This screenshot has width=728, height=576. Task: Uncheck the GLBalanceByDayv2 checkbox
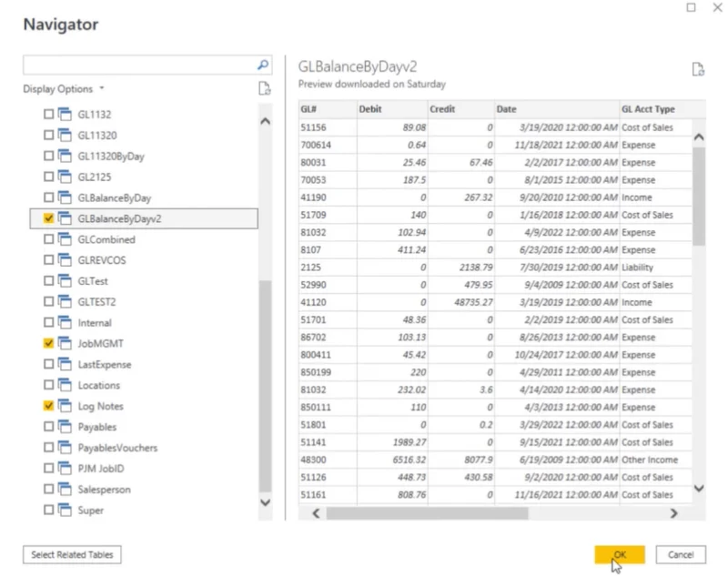click(x=48, y=218)
